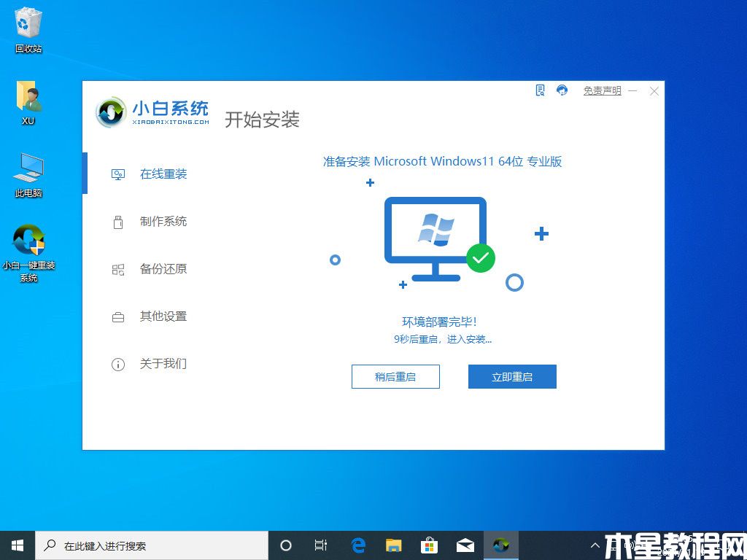Select the 小白一键重装系统 desktop shortcut
The width and height of the screenshot is (747, 560).
28,252
